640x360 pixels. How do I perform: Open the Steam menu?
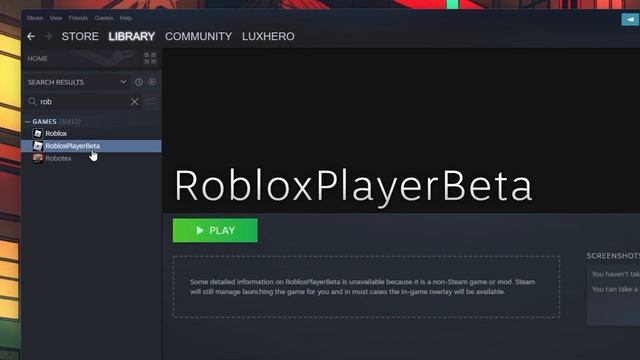click(35, 18)
